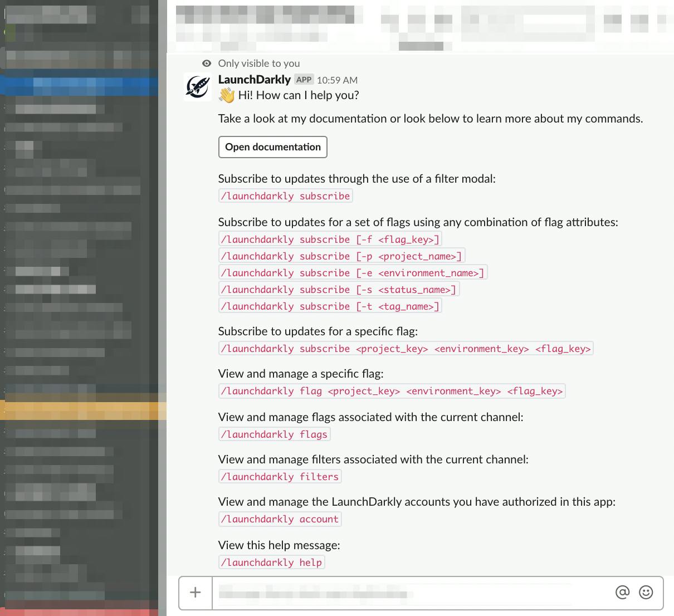Click the '/launchdarkly help' command

272,563
